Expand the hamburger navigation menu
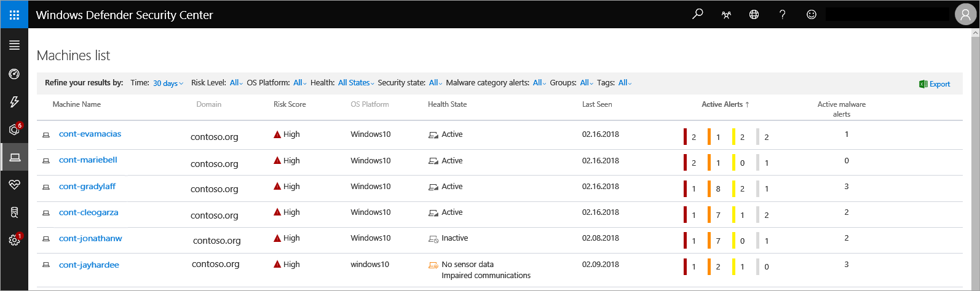 (14, 45)
